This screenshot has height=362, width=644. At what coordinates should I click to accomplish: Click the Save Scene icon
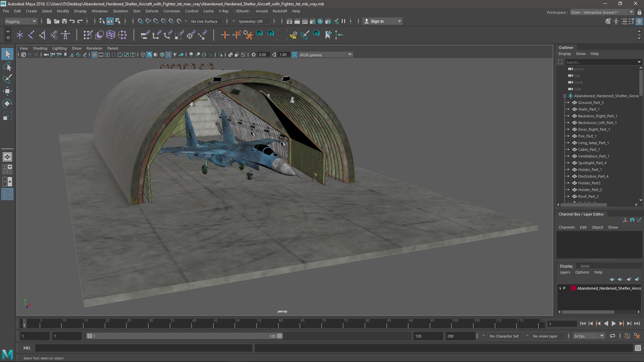point(64,21)
